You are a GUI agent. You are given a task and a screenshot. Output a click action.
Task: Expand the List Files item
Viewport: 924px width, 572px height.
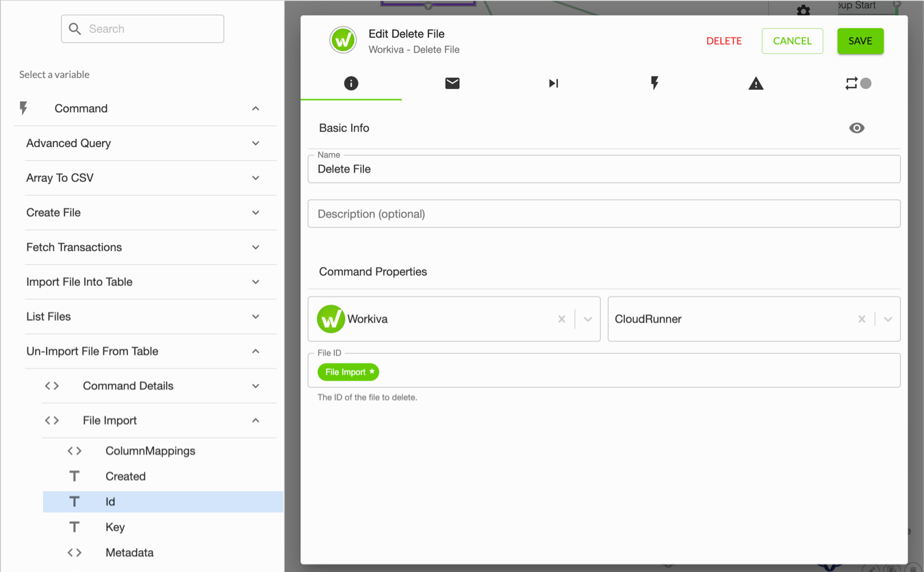pos(255,317)
